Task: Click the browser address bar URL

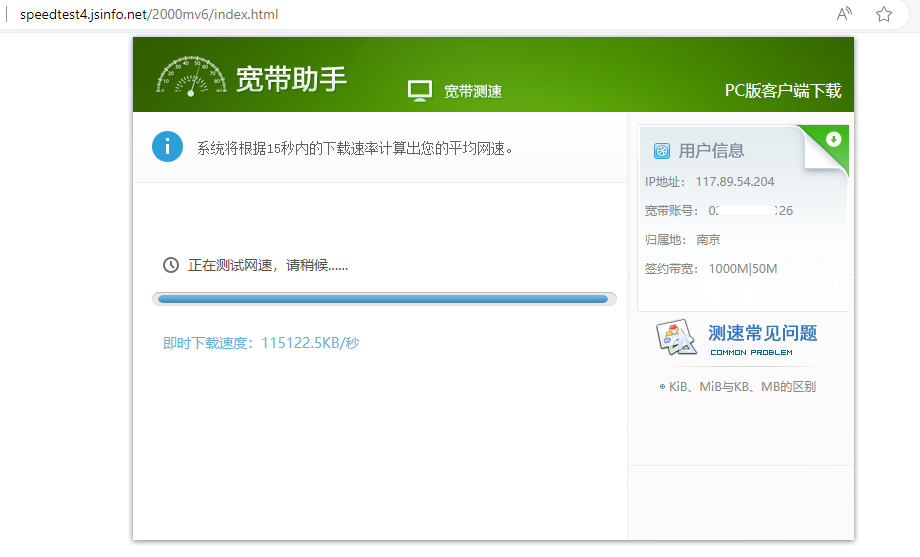Action: coord(149,14)
